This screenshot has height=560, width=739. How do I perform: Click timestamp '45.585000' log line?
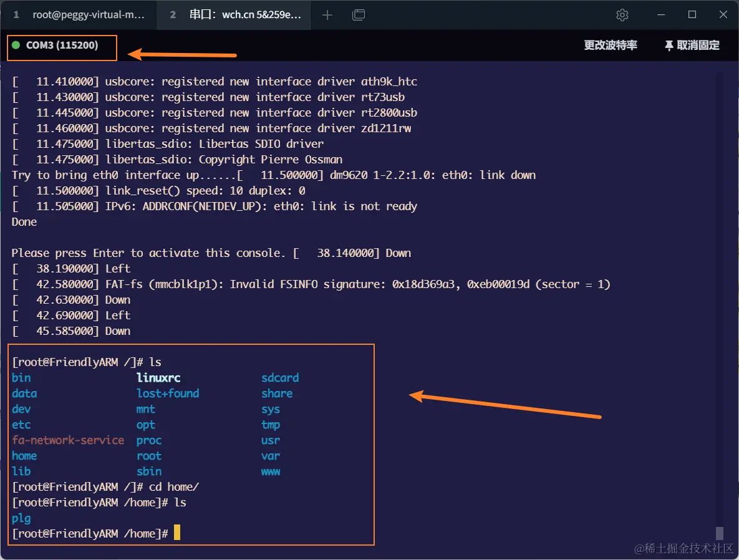[70, 331]
